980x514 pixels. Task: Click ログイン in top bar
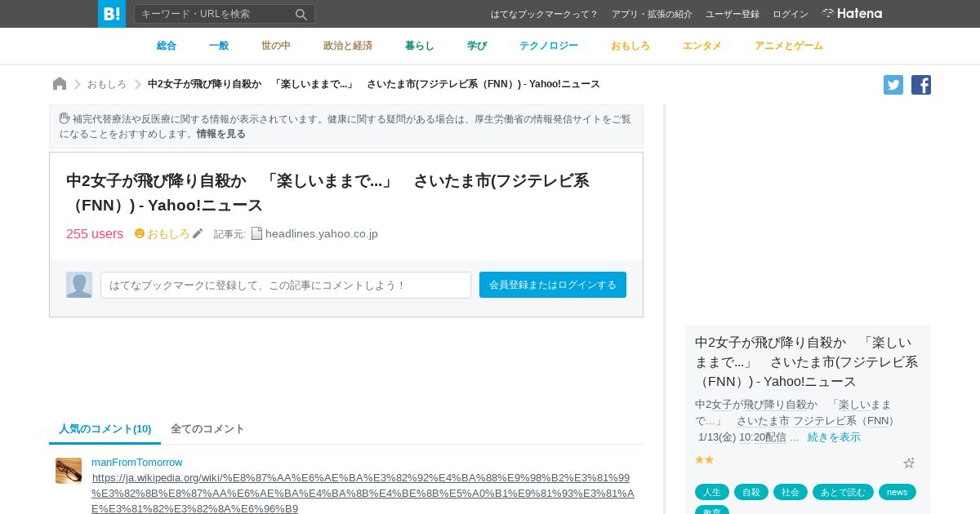tap(791, 14)
